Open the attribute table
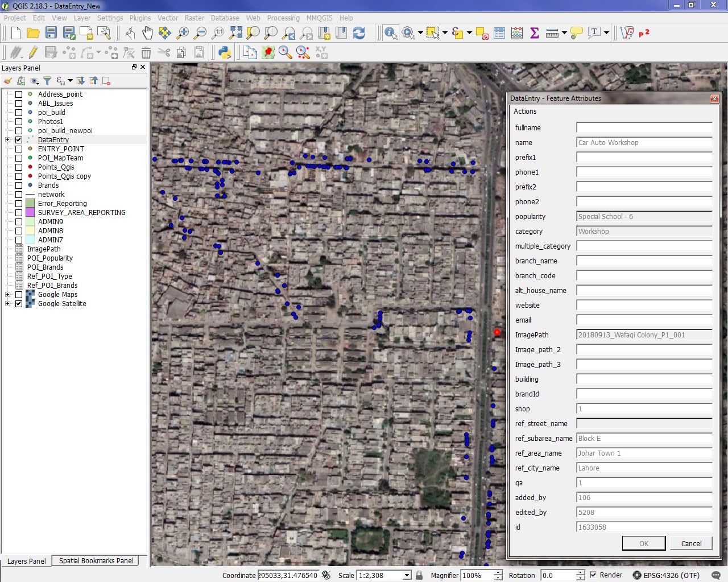Screen dimensions: 728x582 (x=499, y=33)
